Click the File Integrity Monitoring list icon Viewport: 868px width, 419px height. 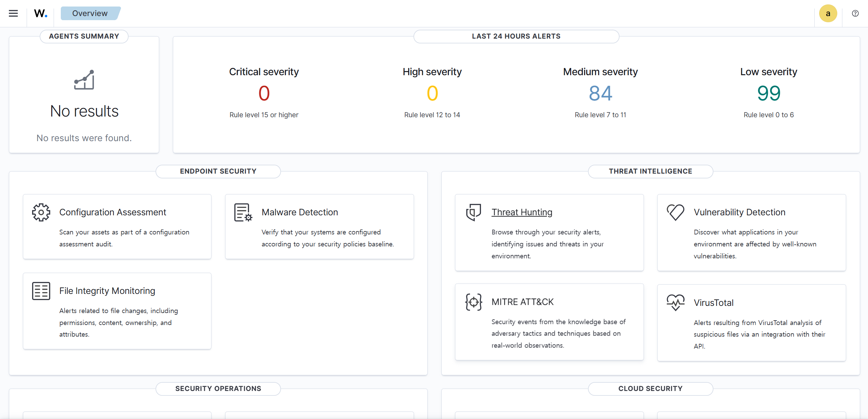click(41, 291)
